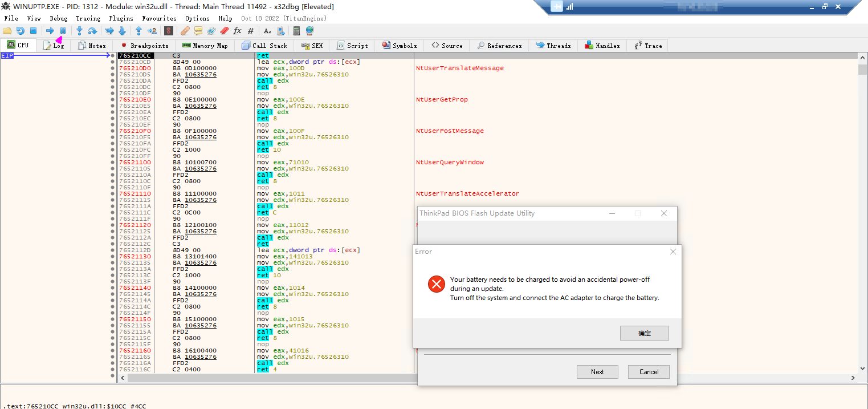This screenshot has height=409, width=868.
Task: Switch to the Symbols tab
Action: (x=400, y=46)
